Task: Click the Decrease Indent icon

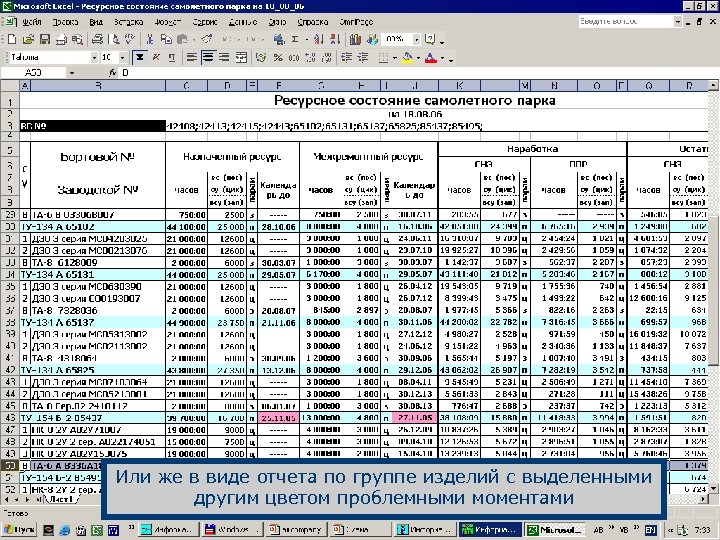Action: (x=347, y=57)
